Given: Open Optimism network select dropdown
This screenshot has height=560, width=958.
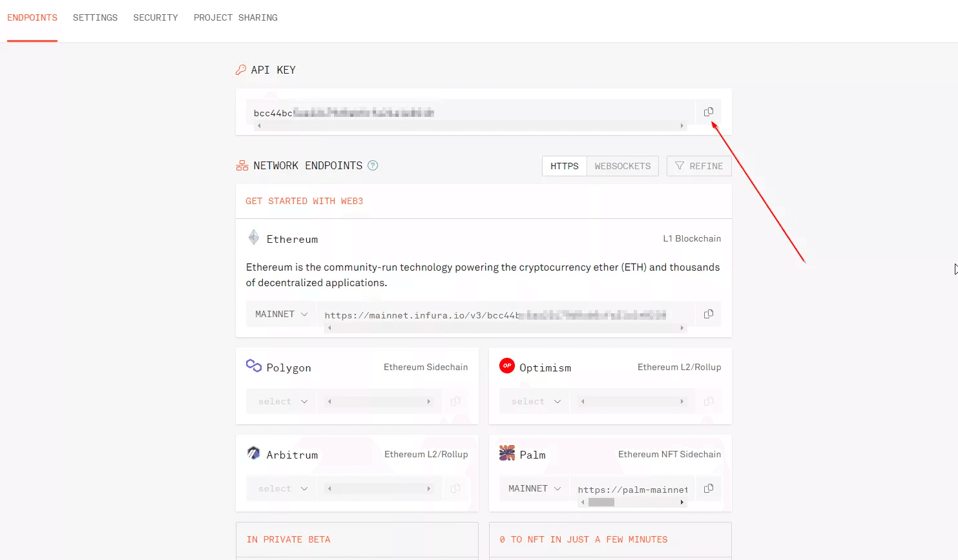Looking at the screenshot, I should click(x=534, y=401).
